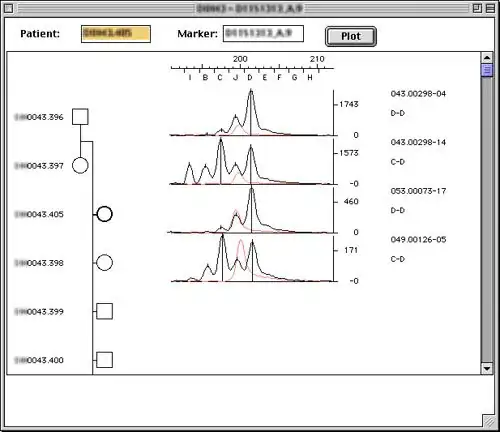
Task: Select circle pedigree symbol for 0043.397
Action: (80, 165)
